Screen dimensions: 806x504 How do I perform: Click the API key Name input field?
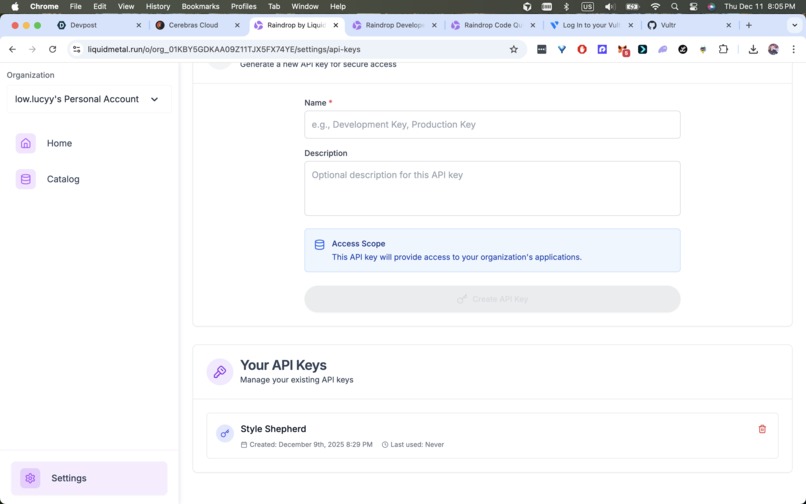[x=492, y=124]
